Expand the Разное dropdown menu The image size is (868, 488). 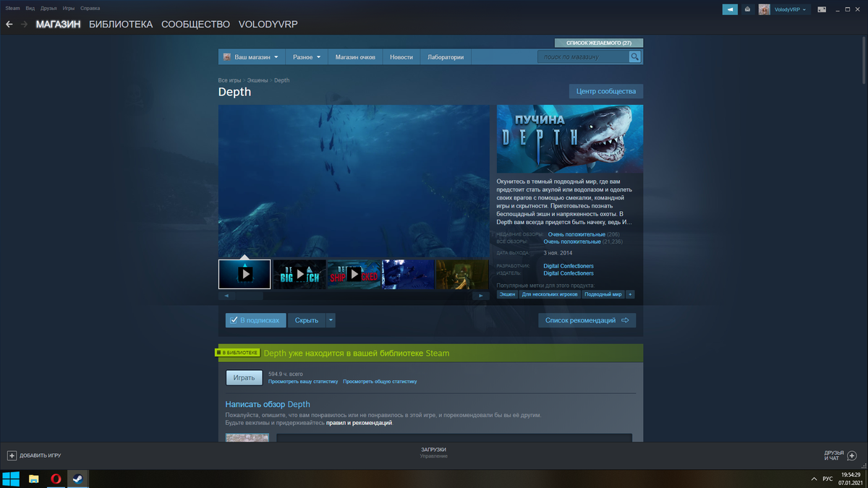point(307,56)
